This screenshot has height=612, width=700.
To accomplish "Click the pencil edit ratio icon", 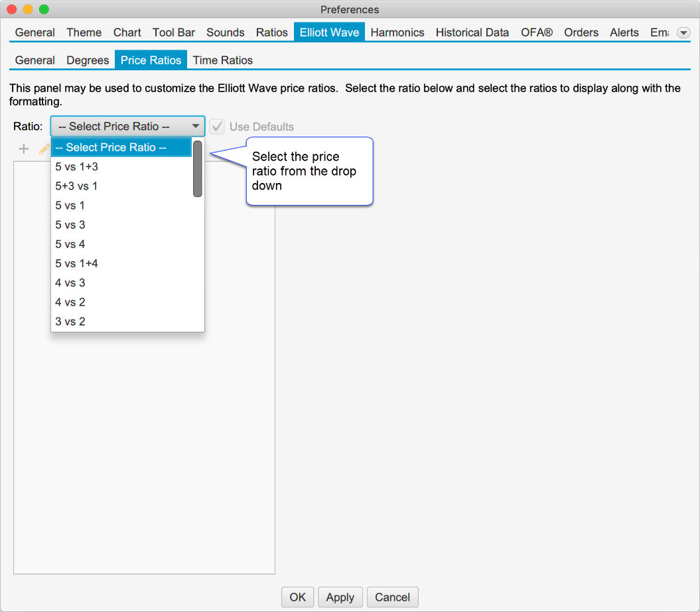I will 44,149.
